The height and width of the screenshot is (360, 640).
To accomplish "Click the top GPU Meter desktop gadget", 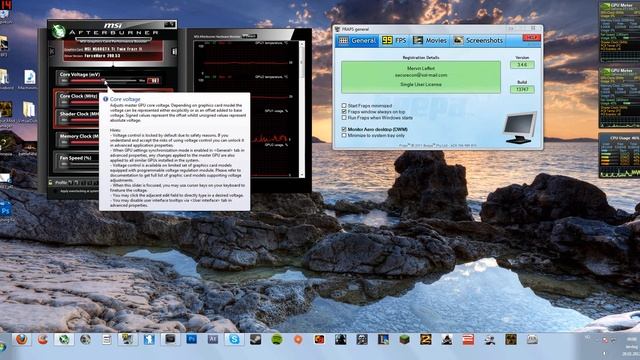I will click(x=619, y=32).
